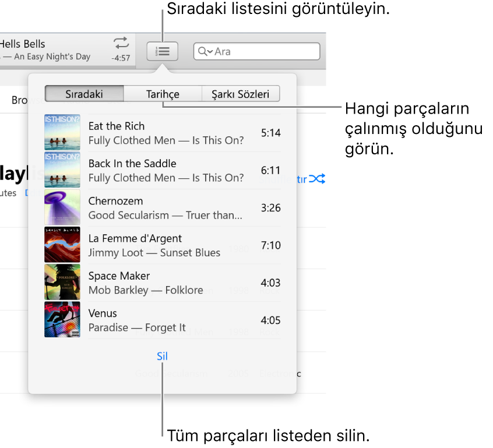
Task: Select the Venus album artwork
Action: coord(62,319)
